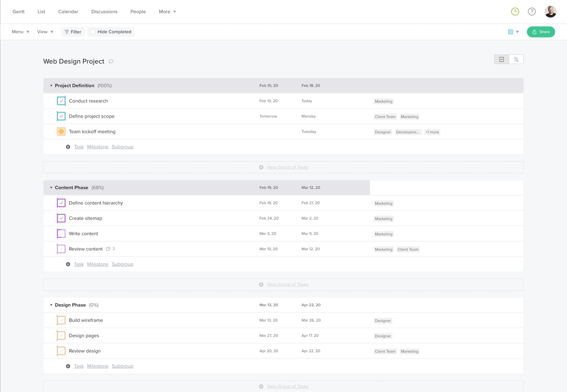Collapse the Design Phase group

pyautogui.click(x=51, y=305)
